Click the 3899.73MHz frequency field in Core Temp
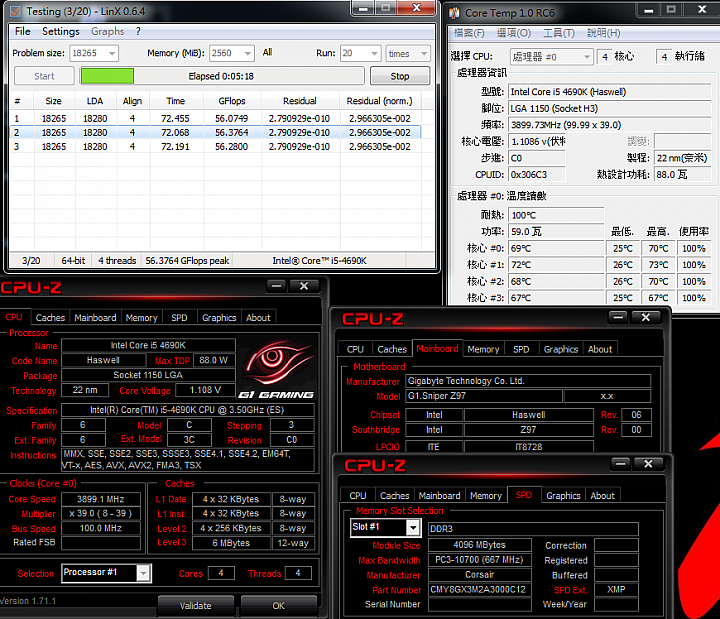This screenshot has width=720, height=619. point(610,125)
